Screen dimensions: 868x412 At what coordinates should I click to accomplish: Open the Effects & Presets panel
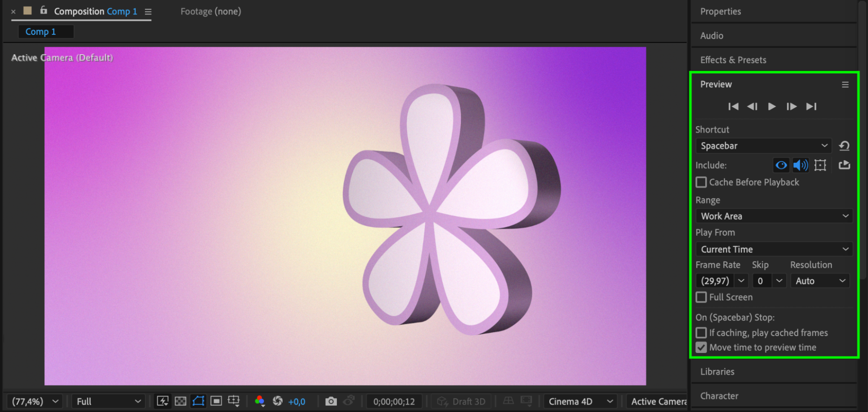click(733, 60)
